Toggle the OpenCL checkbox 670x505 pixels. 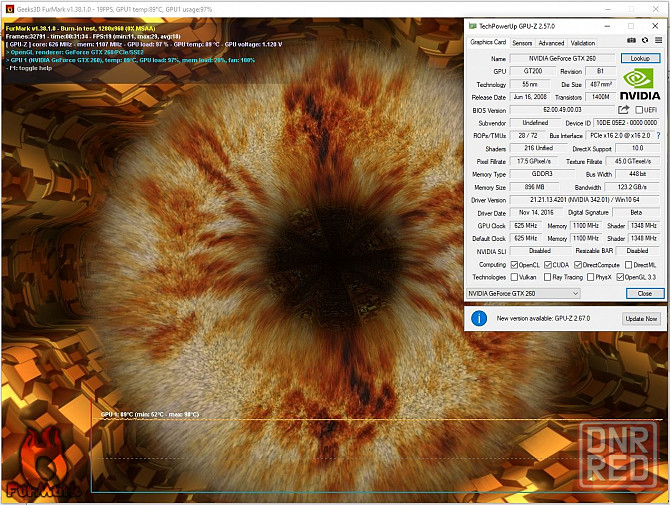tap(514, 265)
